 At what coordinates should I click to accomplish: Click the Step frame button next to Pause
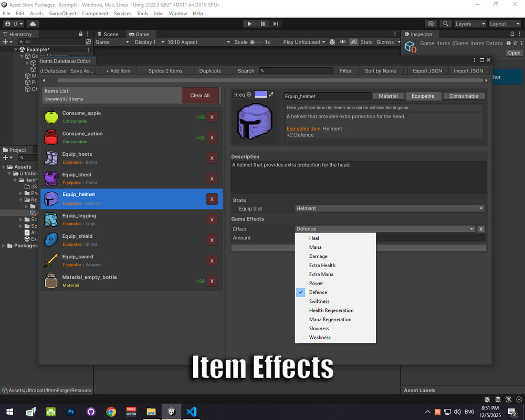tap(275, 23)
